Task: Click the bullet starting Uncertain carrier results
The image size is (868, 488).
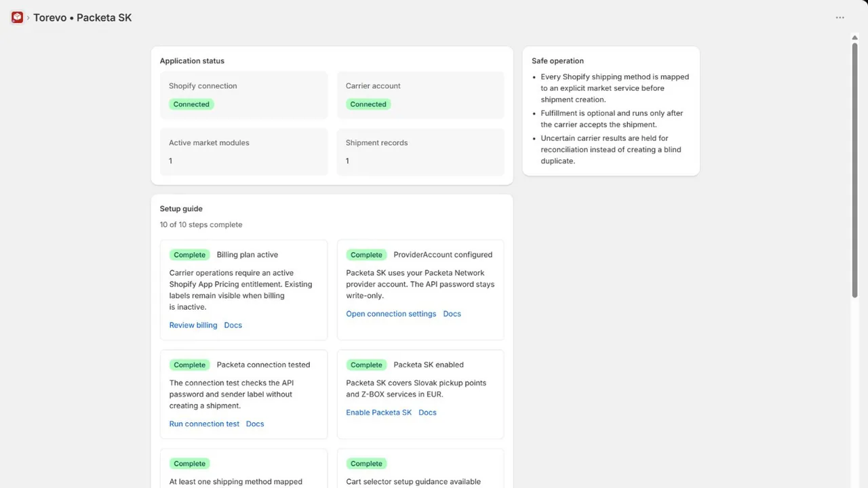Action: (611, 149)
